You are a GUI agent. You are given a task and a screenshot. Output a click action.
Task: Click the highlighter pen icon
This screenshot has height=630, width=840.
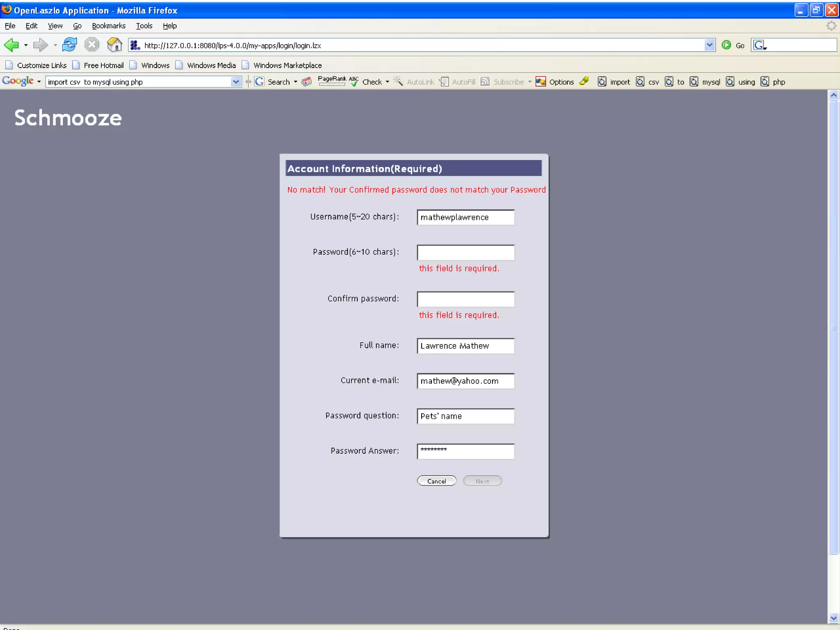(x=584, y=81)
